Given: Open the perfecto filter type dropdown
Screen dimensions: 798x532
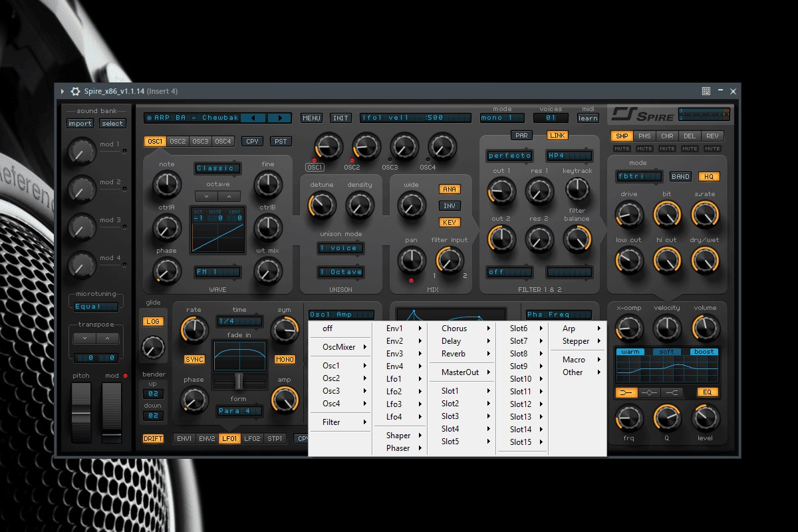Looking at the screenshot, I should (509, 156).
